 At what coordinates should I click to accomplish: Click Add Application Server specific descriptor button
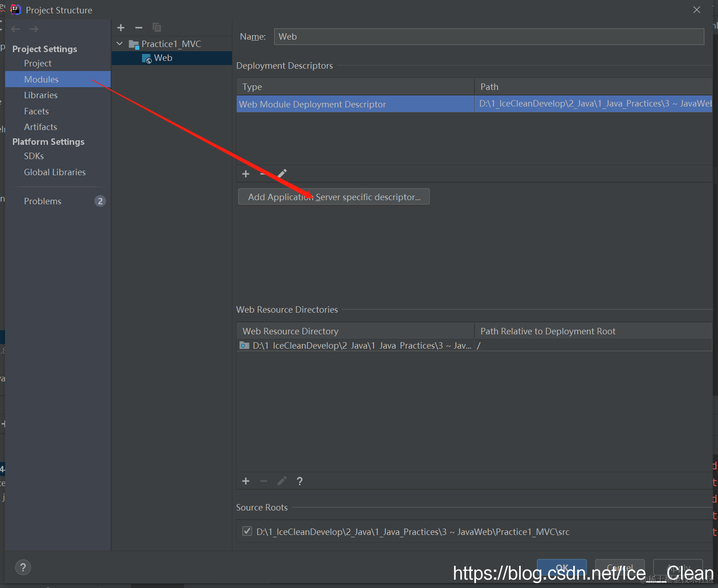pyautogui.click(x=334, y=197)
